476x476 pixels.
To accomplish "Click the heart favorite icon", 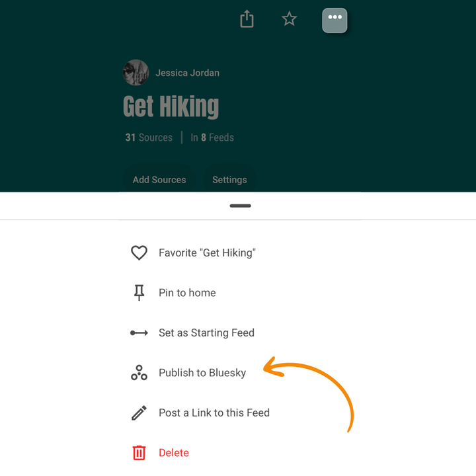I will click(139, 253).
